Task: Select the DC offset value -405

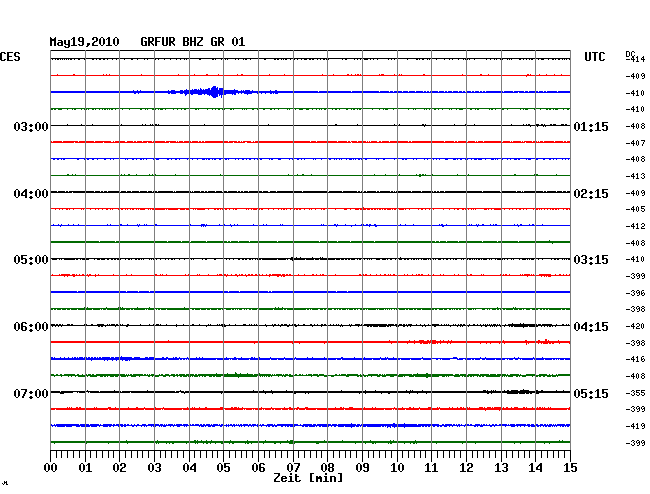Action: [x=635, y=209]
